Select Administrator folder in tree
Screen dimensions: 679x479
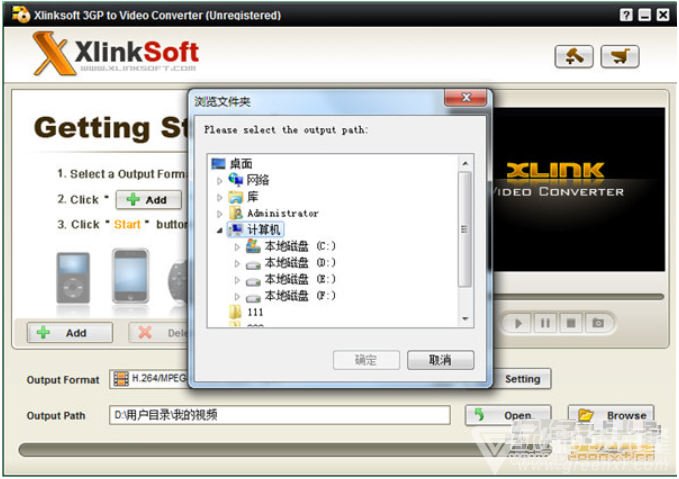pyautogui.click(x=274, y=213)
